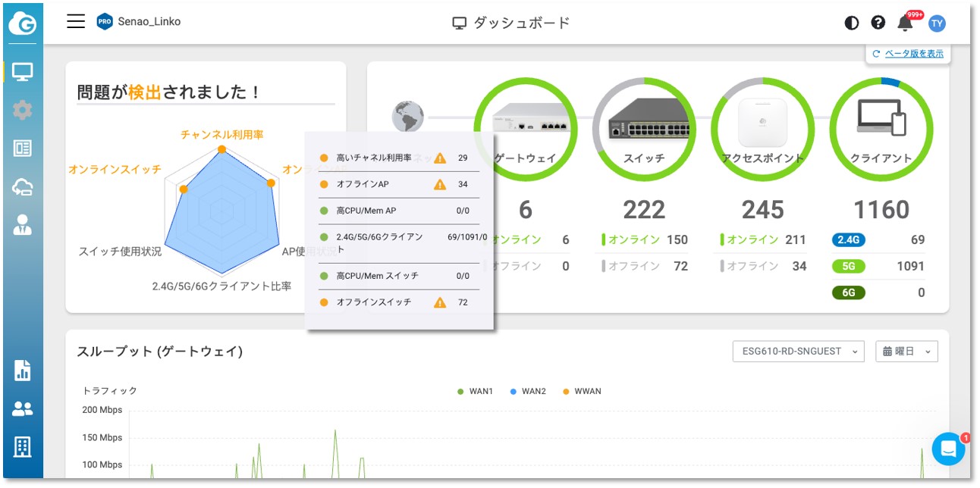Click the dashboard monitor icon in sidebar
980x488 pixels.
23,72
